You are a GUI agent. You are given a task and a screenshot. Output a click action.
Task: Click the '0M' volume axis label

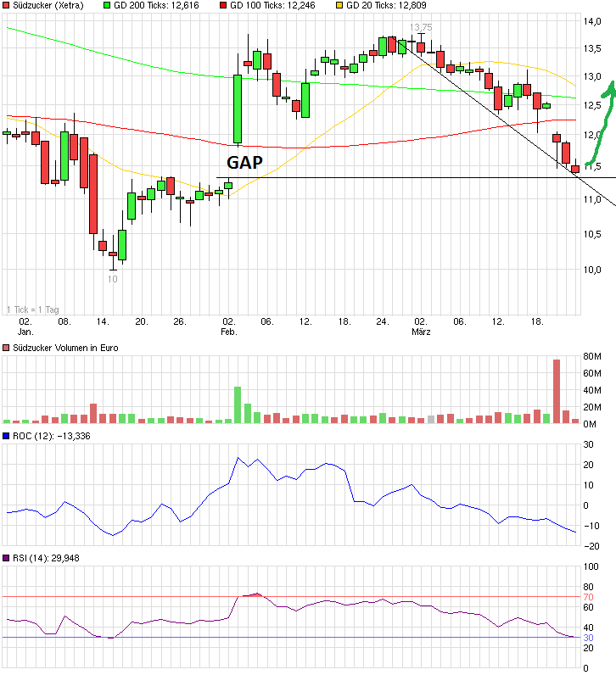coord(590,424)
